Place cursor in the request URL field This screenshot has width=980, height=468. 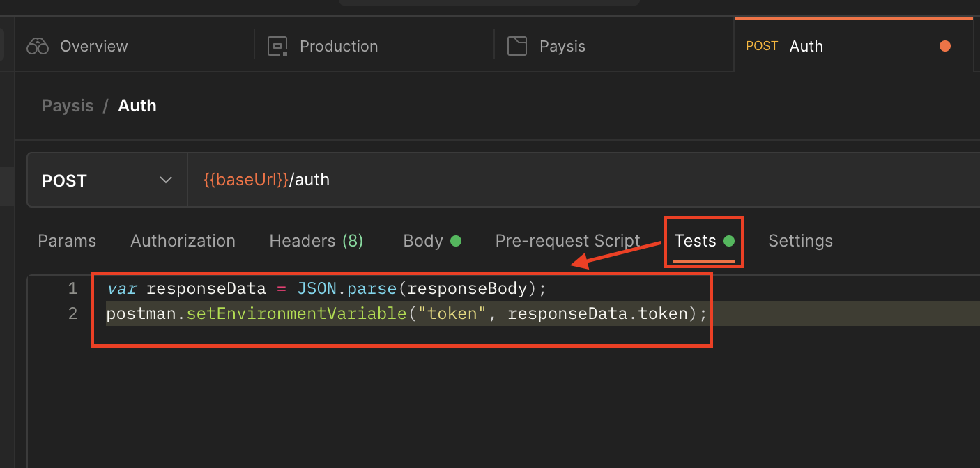(418, 180)
